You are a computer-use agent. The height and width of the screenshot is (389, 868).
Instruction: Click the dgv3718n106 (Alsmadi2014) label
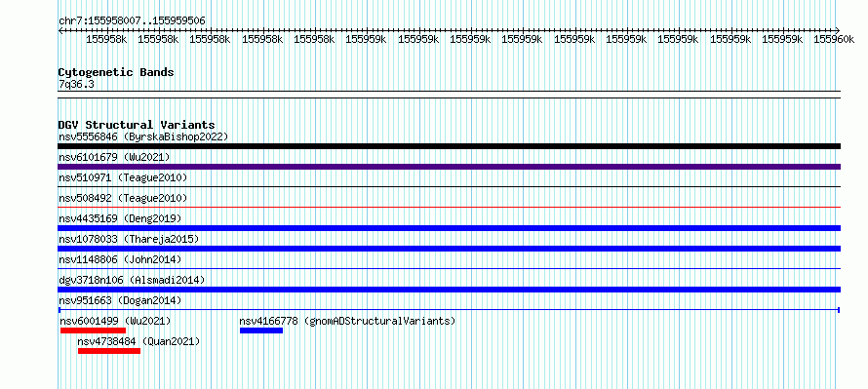132,280
